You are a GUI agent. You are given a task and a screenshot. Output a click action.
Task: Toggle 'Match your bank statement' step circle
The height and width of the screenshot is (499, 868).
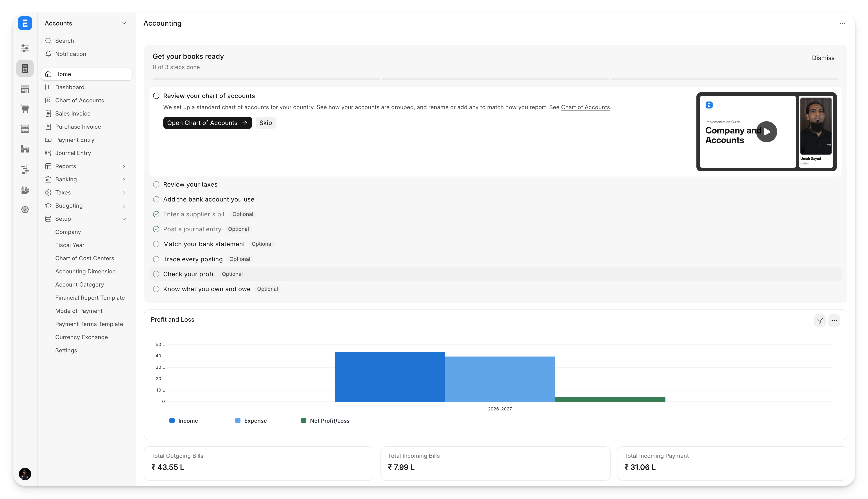(x=156, y=244)
